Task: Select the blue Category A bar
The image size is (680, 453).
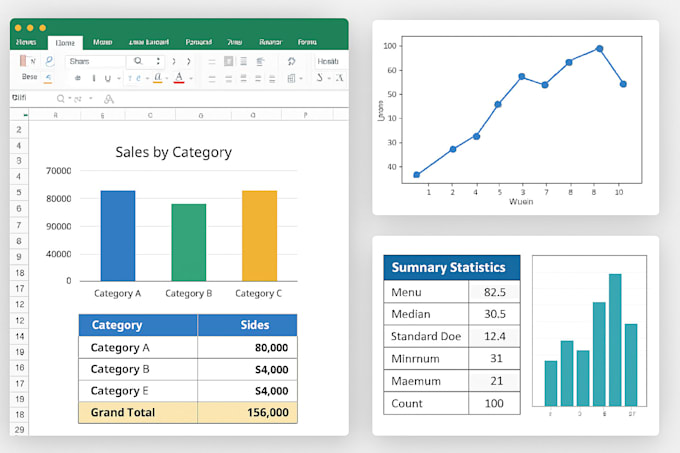Action: pos(118,235)
